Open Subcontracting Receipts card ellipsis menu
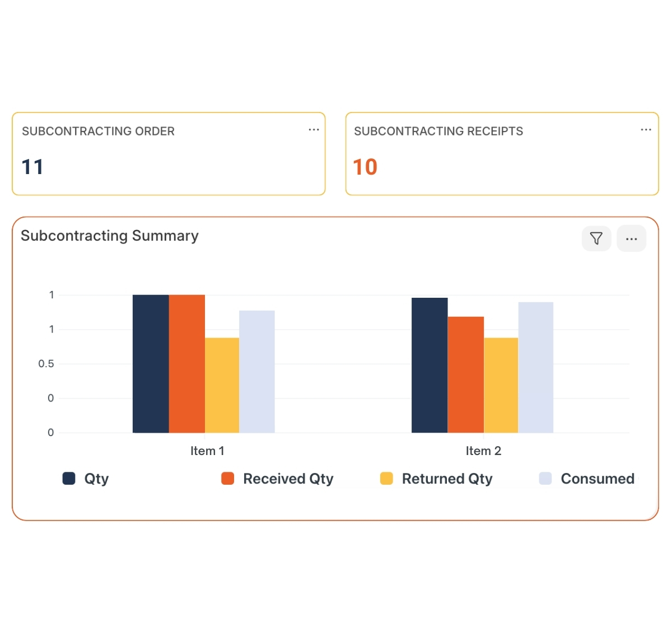 [x=646, y=130]
